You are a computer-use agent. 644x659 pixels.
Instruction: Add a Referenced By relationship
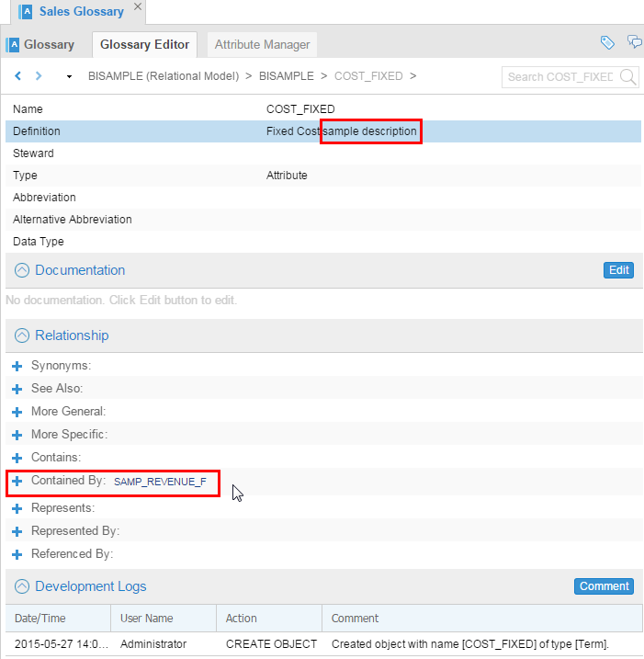pyautogui.click(x=17, y=555)
